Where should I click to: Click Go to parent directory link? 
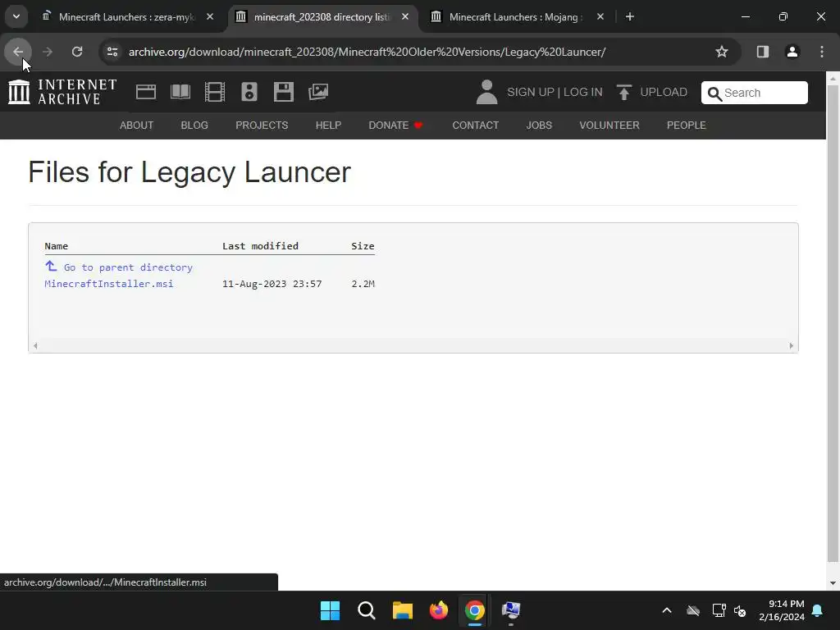(118, 267)
